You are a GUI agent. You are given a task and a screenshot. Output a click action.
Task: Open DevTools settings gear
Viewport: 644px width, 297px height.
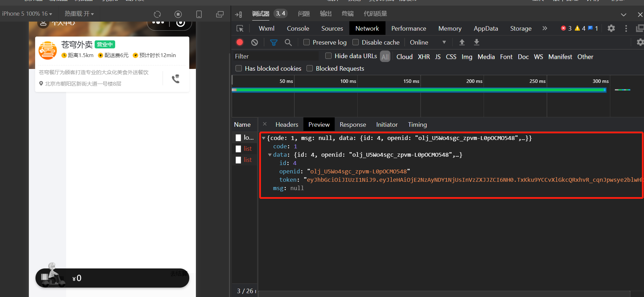(x=611, y=28)
